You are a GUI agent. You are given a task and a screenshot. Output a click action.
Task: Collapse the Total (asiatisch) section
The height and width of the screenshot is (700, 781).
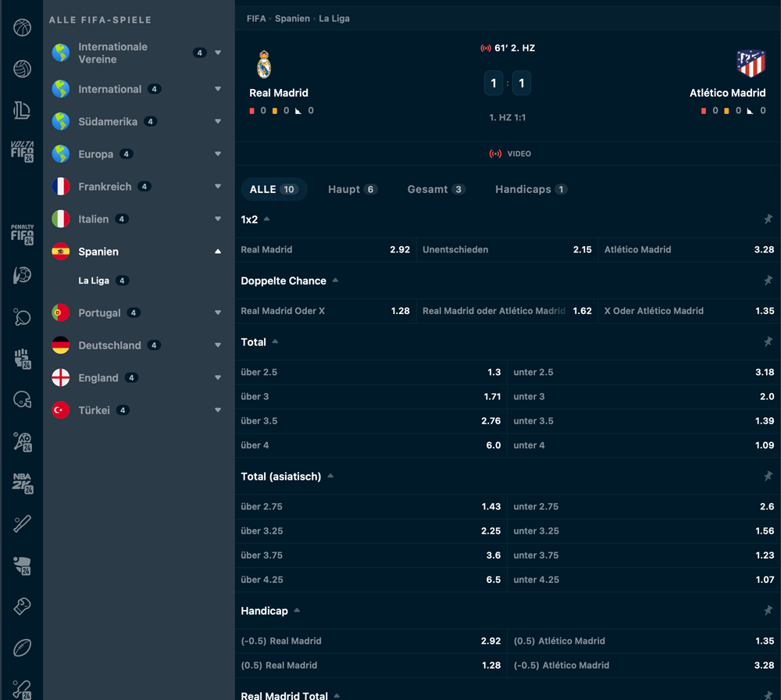click(x=330, y=476)
